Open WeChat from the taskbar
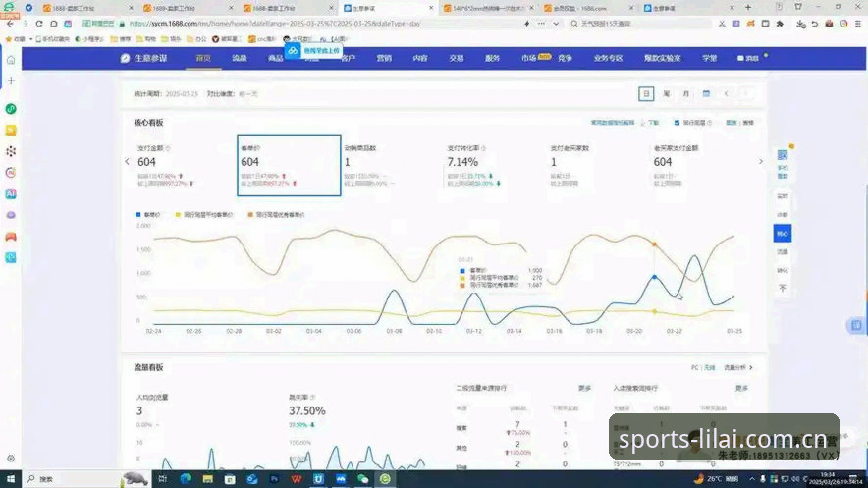The height and width of the screenshot is (488, 868). pyautogui.click(x=362, y=478)
